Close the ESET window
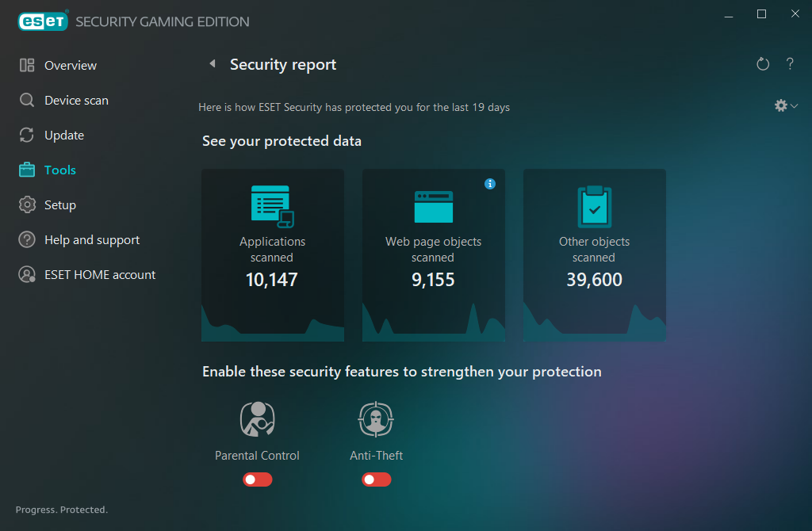Image resolution: width=812 pixels, height=531 pixels. tap(795, 14)
